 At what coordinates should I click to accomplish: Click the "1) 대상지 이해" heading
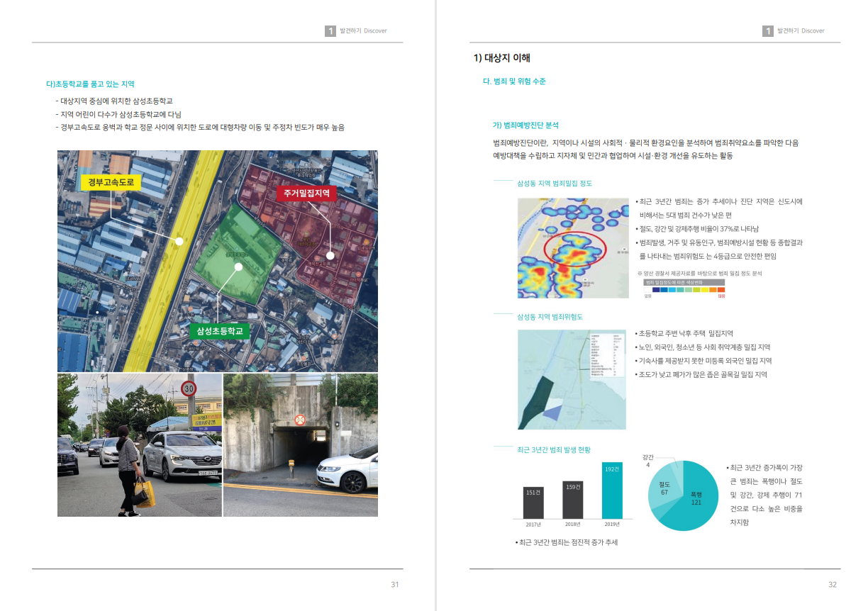point(502,58)
